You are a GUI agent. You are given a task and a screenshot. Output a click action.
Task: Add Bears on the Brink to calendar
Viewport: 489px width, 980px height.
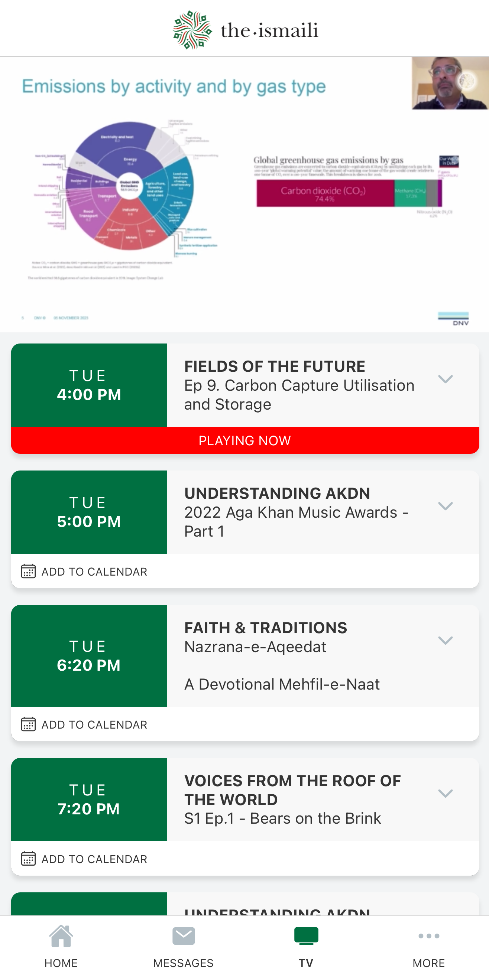[x=94, y=859]
